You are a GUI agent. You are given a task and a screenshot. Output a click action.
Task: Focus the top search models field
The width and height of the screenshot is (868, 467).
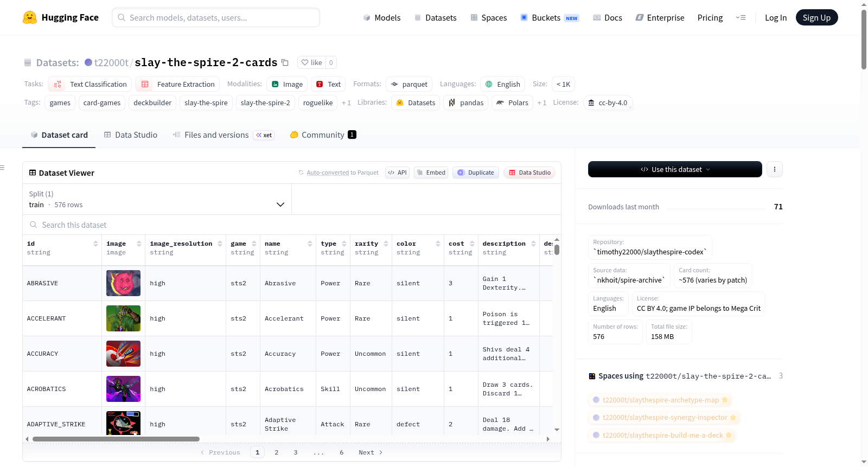[216, 17]
